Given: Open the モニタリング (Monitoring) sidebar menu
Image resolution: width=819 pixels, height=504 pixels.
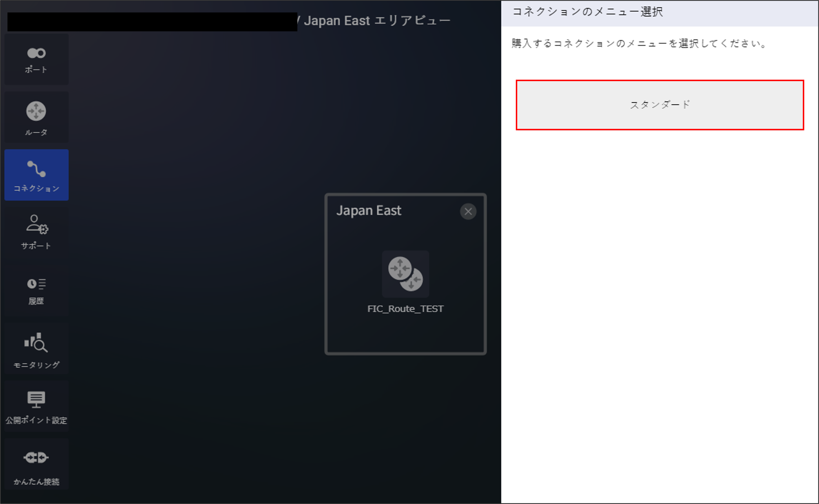Looking at the screenshot, I should pyautogui.click(x=36, y=348).
